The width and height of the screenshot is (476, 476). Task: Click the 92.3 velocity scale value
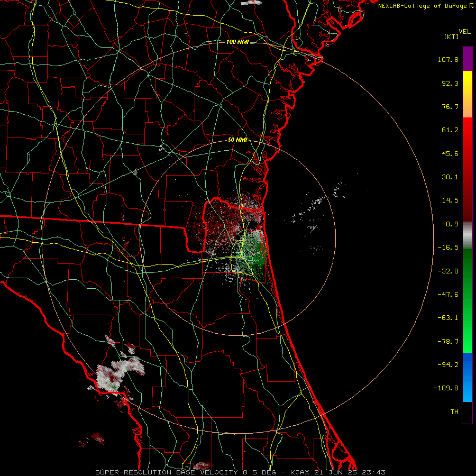[x=450, y=83]
